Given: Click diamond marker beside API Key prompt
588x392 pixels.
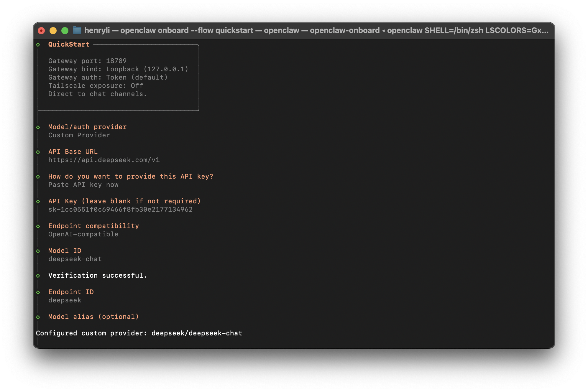Looking at the screenshot, I should (38, 202).
